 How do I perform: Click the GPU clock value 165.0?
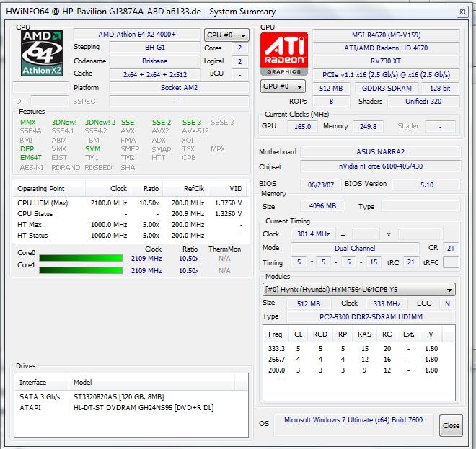point(302,127)
